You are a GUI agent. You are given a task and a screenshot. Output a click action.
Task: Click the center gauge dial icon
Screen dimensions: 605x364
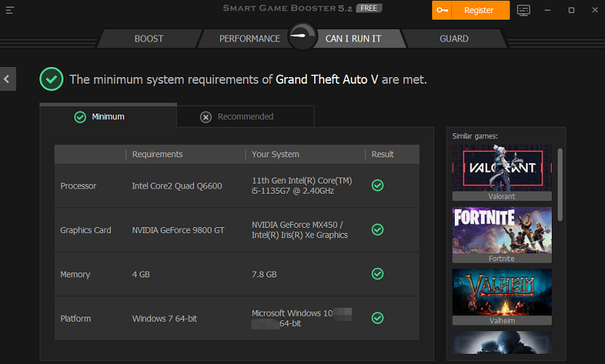point(303,36)
